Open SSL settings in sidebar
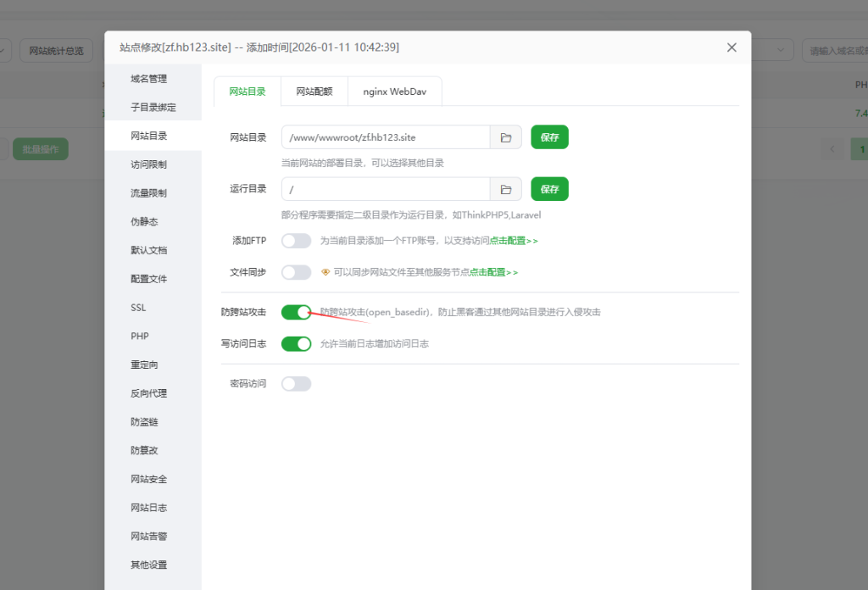This screenshot has width=868, height=590. click(139, 308)
